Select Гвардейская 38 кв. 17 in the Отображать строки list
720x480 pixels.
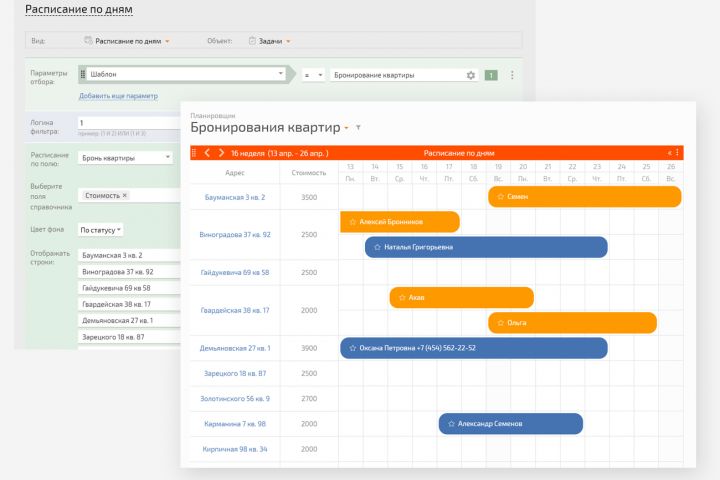point(129,304)
